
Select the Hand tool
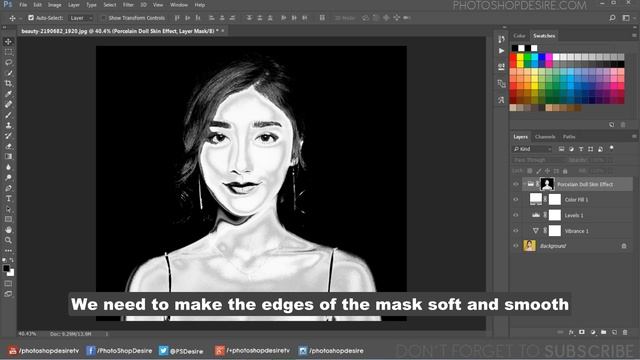pyautogui.click(x=8, y=230)
